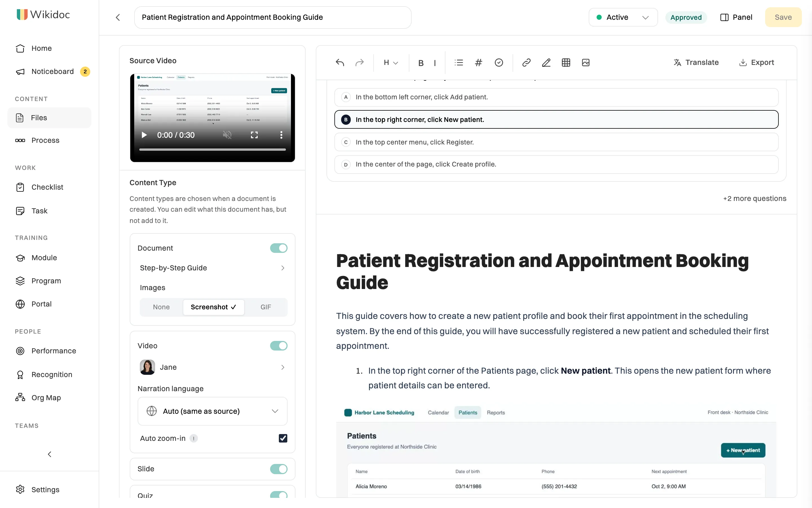Select the pen highlight tool

(x=546, y=62)
